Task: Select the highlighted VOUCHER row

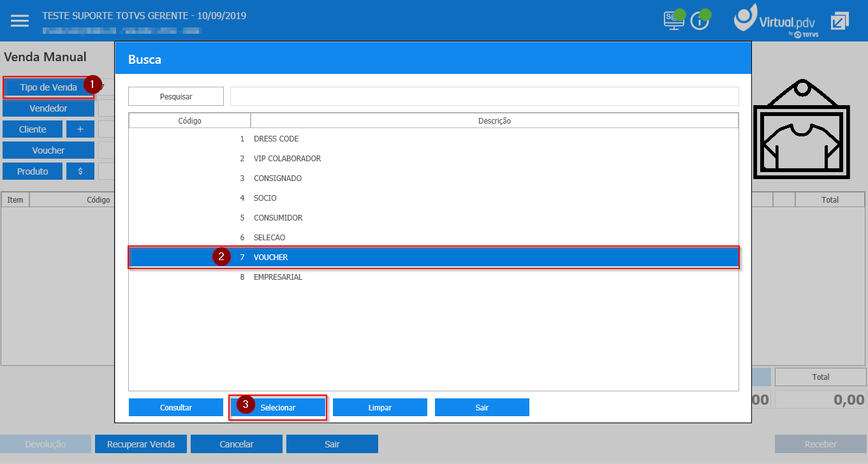Action: pos(434,257)
